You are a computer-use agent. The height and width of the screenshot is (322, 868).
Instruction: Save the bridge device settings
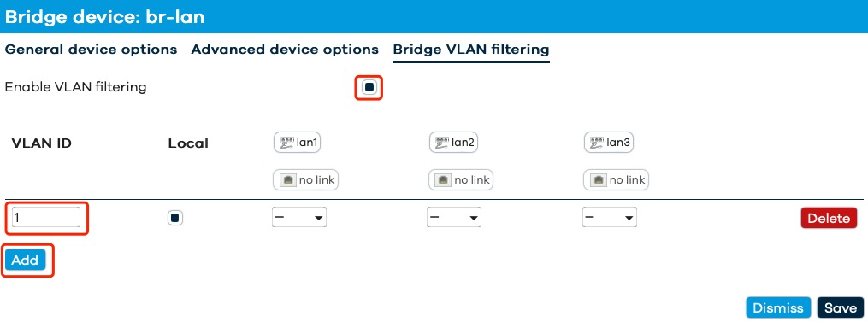point(841,308)
